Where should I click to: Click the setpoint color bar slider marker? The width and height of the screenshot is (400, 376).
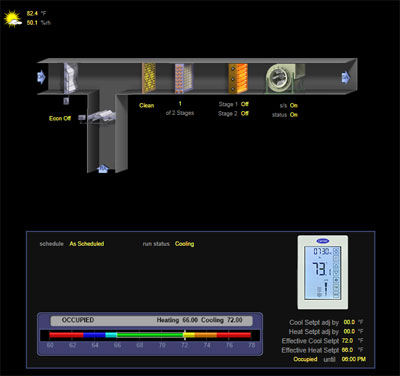coord(184,335)
